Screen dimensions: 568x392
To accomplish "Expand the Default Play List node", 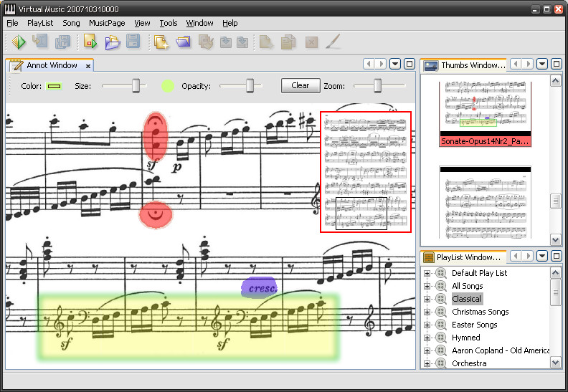I will point(428,273).
